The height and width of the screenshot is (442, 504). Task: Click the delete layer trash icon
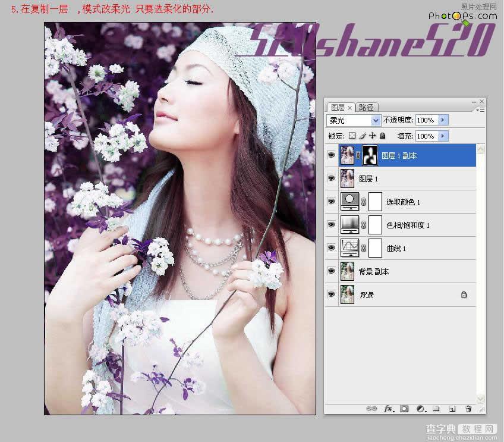click(x=469, y=409)
